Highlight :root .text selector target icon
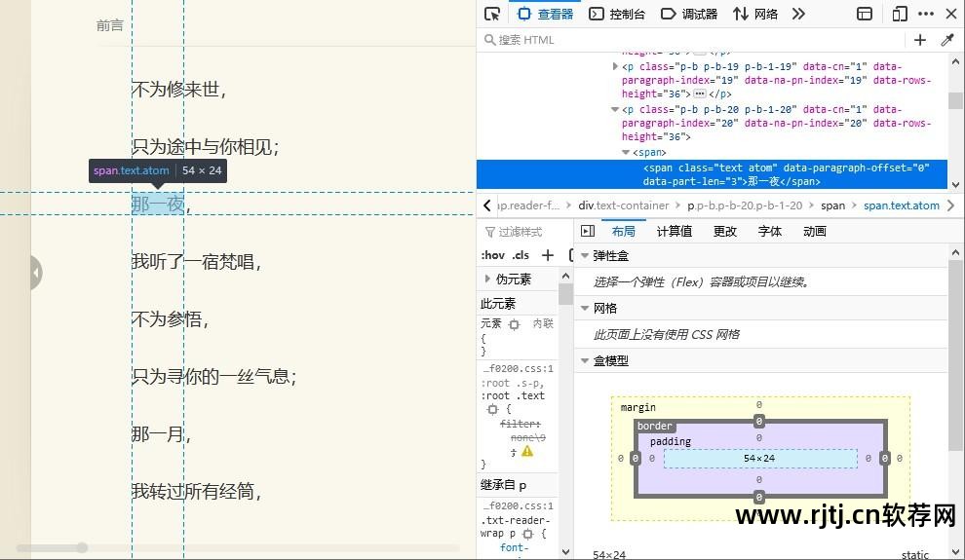The image size is (965, 560). point(492,409)
